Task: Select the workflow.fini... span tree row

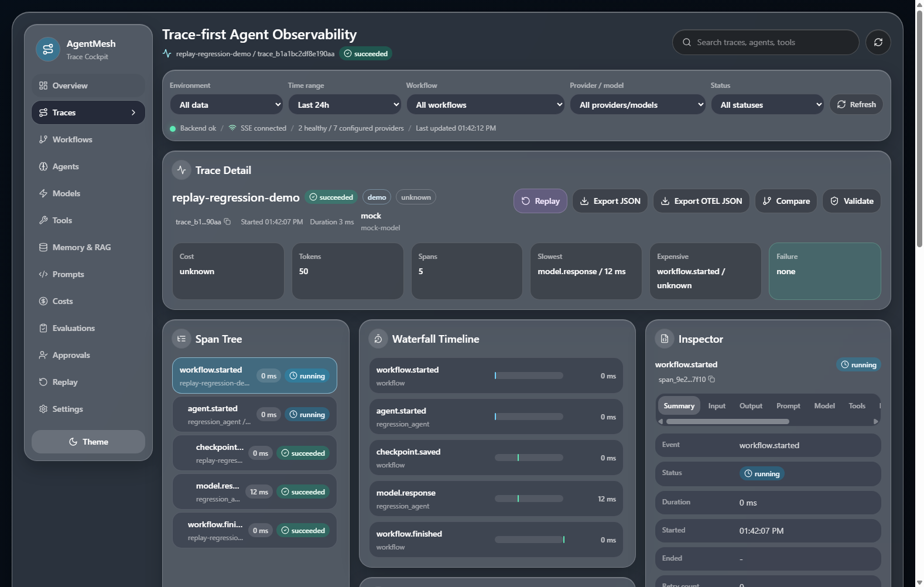Action: point(255,530)
